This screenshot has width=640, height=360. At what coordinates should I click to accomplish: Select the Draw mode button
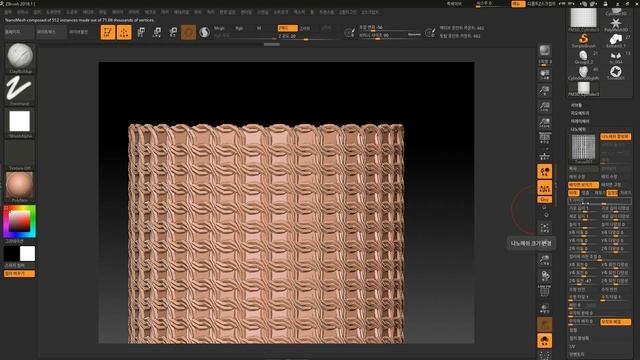click(124, 32)
